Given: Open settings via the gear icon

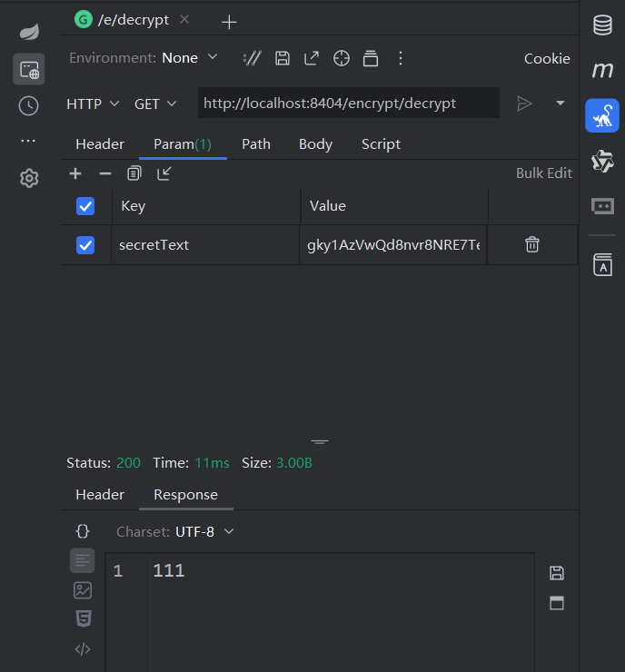Looking at the screenshot, I should [29, 178].
